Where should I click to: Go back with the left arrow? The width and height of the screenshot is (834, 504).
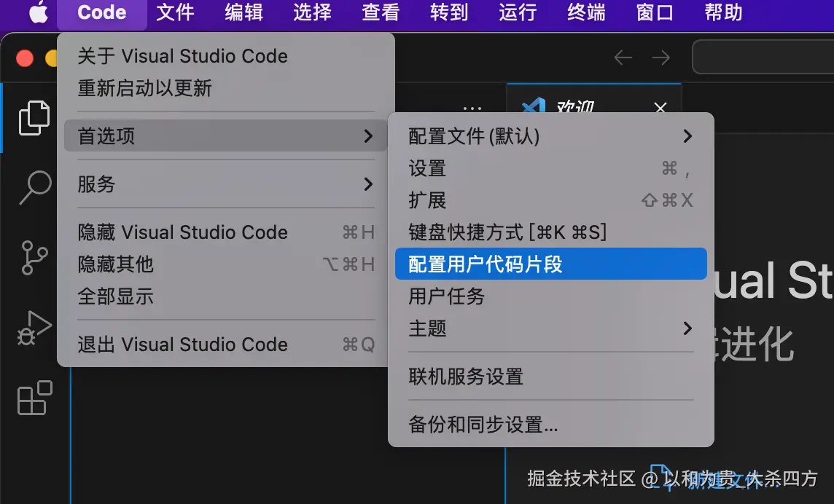pos(623,58)
